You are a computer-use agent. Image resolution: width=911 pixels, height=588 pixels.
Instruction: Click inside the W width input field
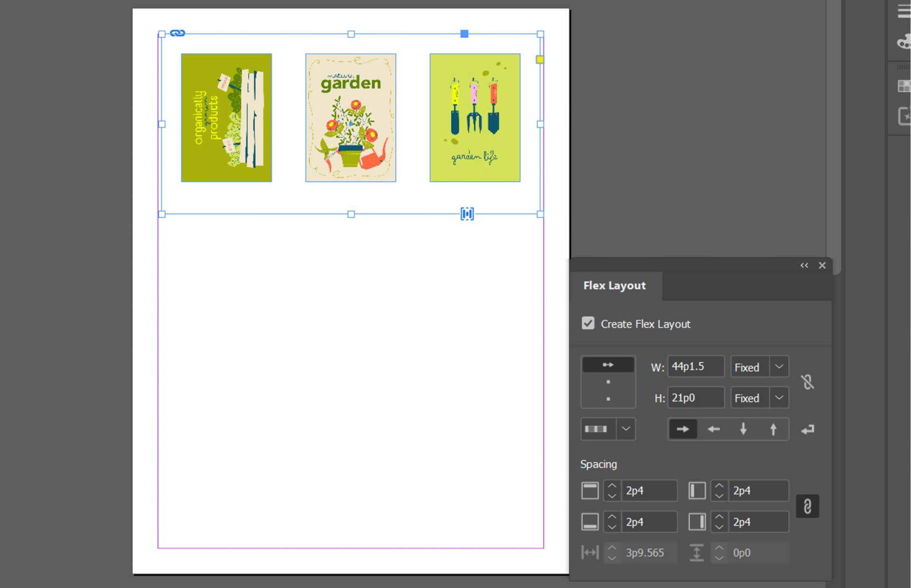coord(695,366)
